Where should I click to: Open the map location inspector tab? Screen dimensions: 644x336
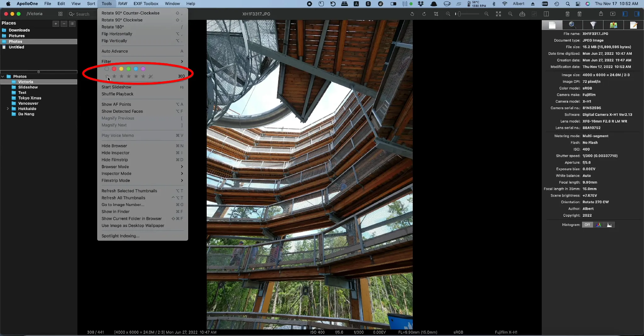point(613,25)
